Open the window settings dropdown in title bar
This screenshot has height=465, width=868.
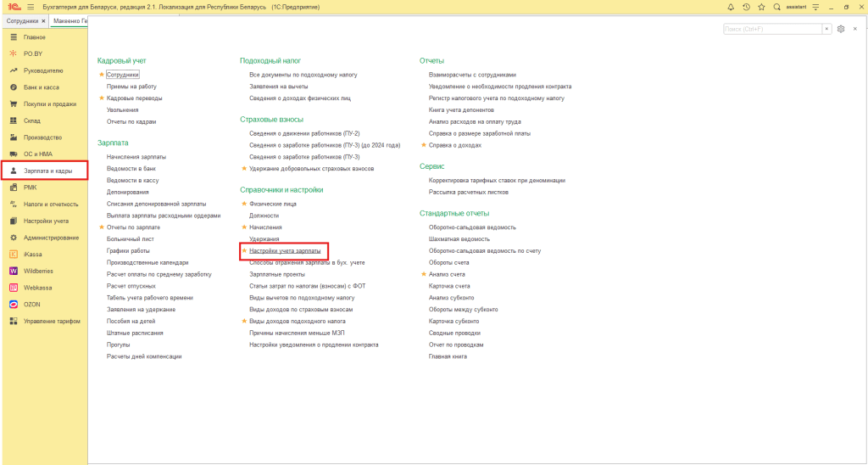[815, 7]
